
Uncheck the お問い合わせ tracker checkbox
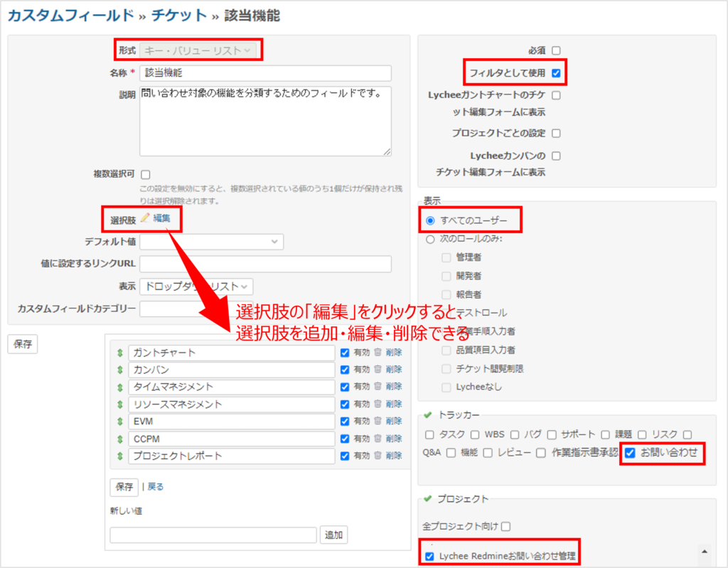630,453
